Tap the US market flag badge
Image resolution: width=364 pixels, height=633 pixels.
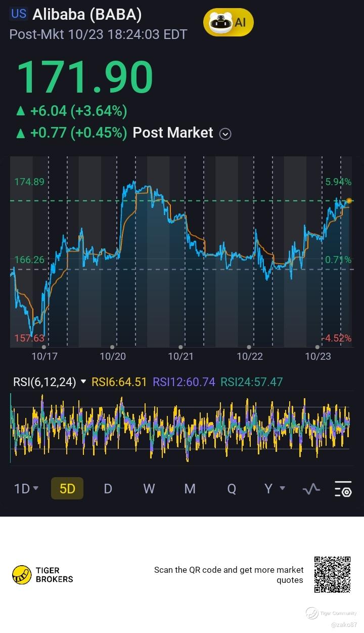point(19,14)
